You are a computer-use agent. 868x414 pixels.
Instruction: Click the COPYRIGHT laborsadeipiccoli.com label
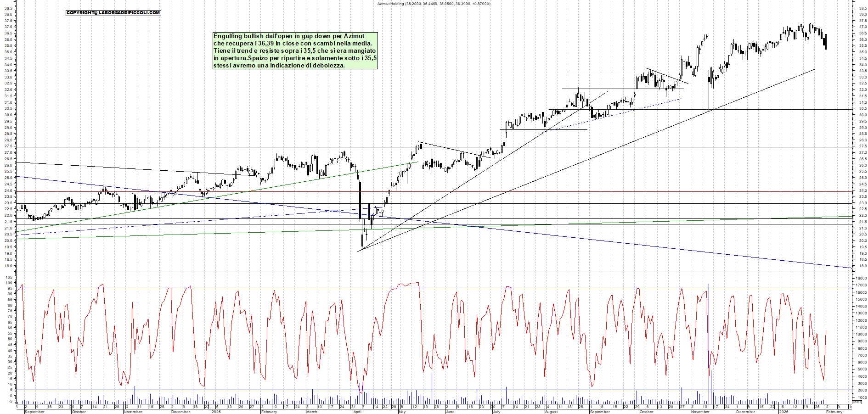pos(113,13)
